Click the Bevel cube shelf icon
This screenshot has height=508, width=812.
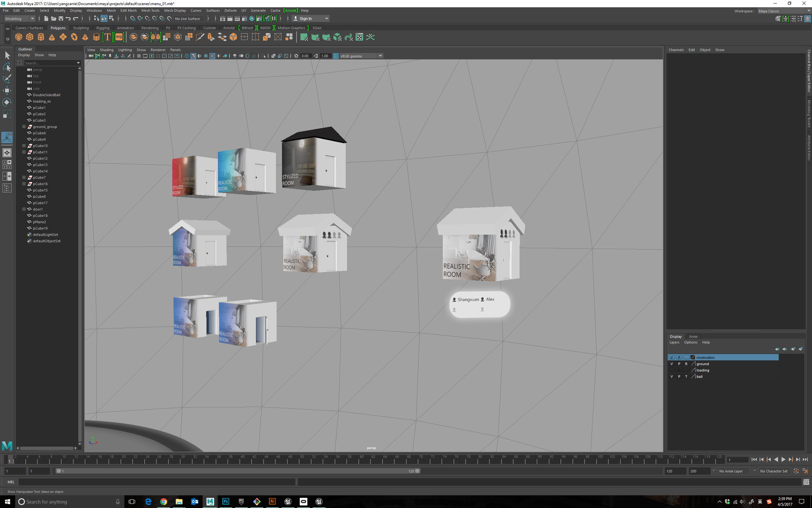(x=233, y=37)
